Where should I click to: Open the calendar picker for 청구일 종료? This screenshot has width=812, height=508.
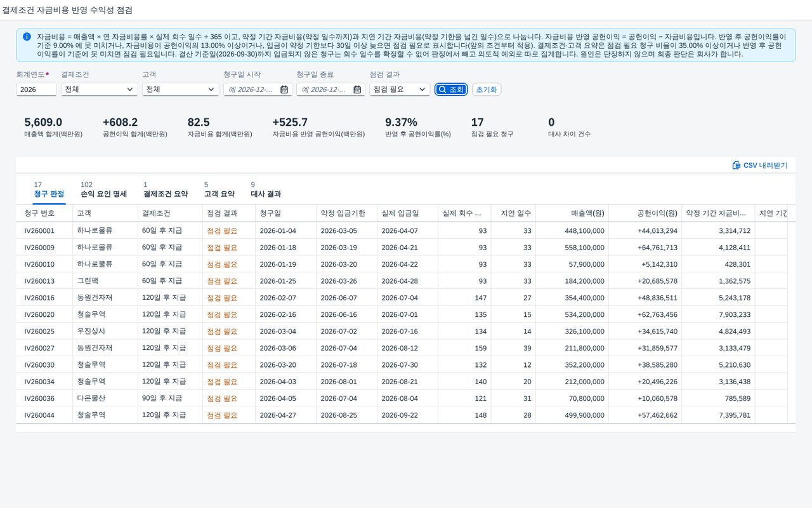pyautogui.click(x=357, y=90)
